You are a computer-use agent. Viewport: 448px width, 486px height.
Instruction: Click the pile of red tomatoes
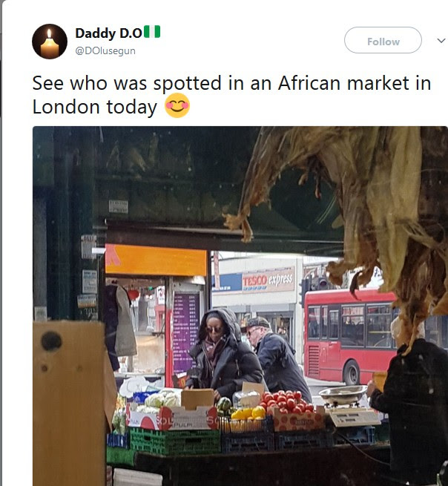[285, 402]
